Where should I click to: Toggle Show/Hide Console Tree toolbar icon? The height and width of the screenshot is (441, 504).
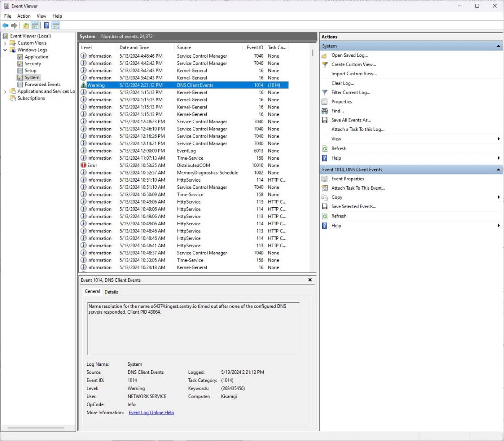point(35,26)
